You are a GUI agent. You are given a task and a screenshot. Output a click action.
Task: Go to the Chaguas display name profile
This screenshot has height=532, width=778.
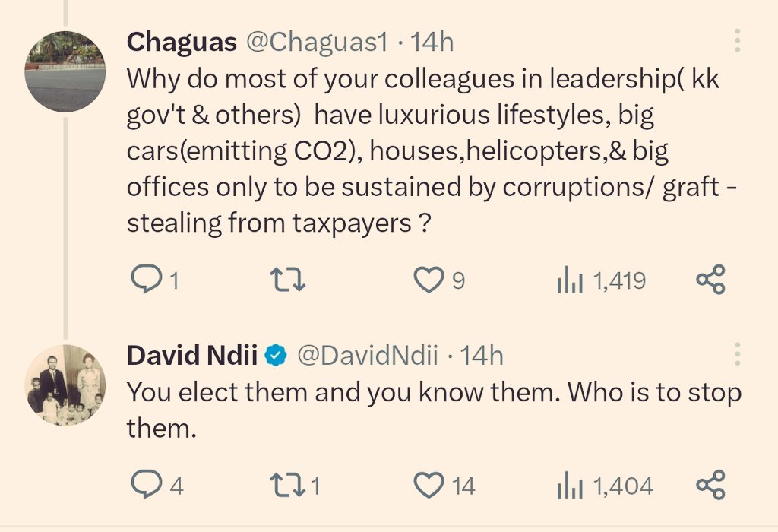coord(182,42)
